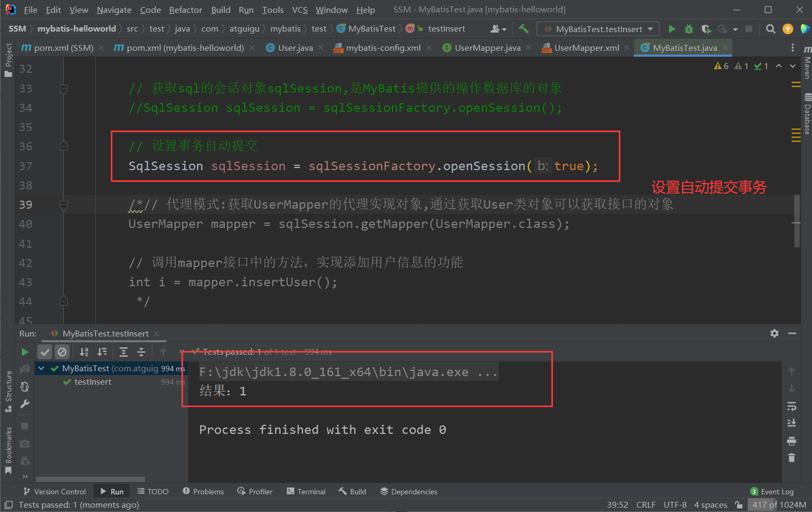
Task: Open the profiler run options dropdown arrow
Action: click(735, 29)
